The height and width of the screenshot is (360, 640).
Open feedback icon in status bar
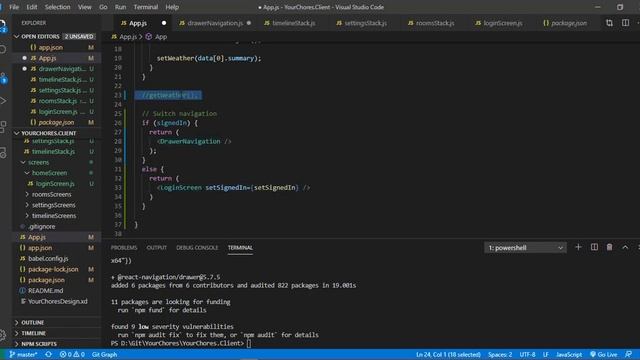pyautogui.click(x=629, y=354)
